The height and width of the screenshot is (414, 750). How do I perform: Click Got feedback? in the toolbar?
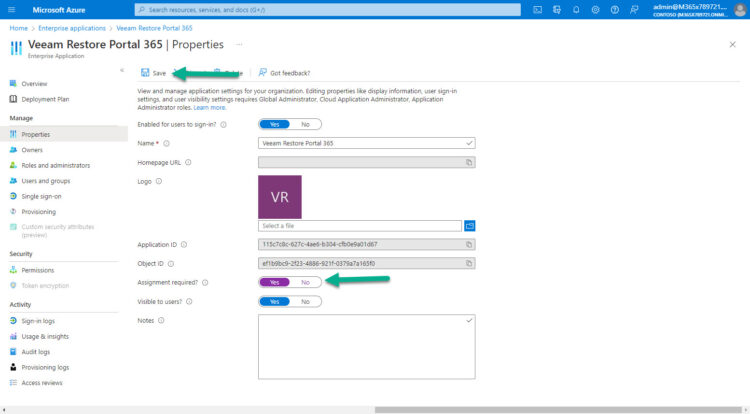tap(284, 73)
